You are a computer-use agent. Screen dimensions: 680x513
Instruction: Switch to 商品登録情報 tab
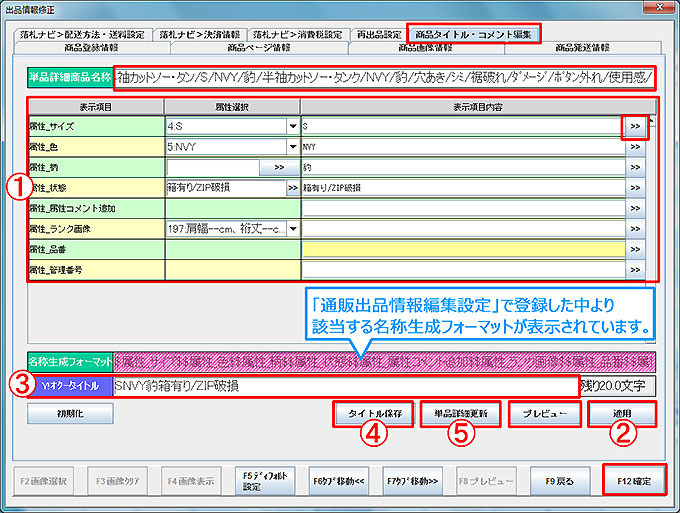[92, 48]
